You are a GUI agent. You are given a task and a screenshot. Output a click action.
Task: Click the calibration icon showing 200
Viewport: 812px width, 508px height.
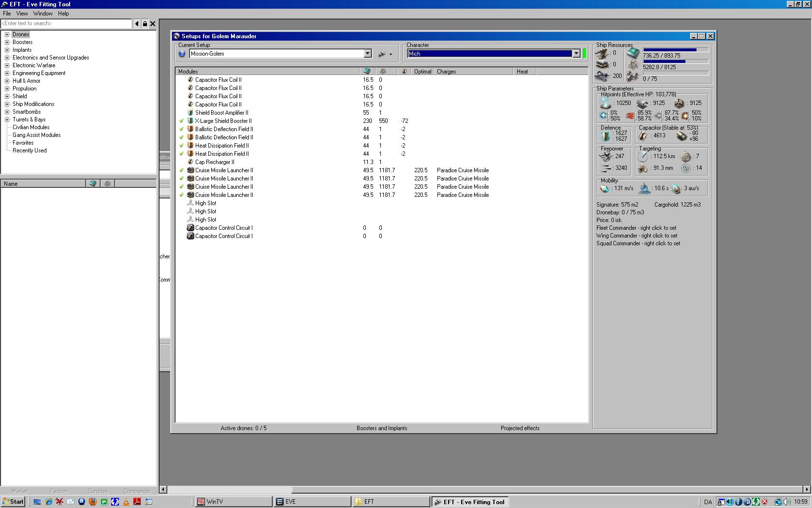point(602,76)
